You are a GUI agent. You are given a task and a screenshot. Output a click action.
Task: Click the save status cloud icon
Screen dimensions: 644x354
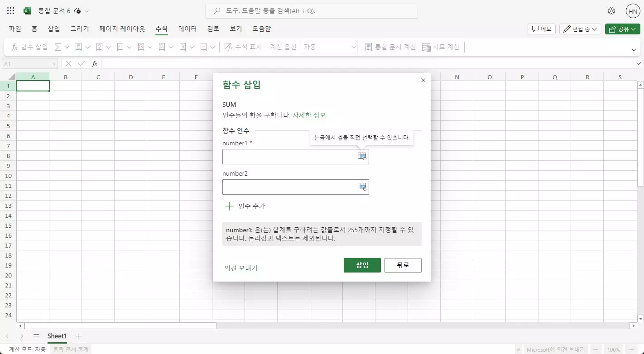[x=77, y=11]
